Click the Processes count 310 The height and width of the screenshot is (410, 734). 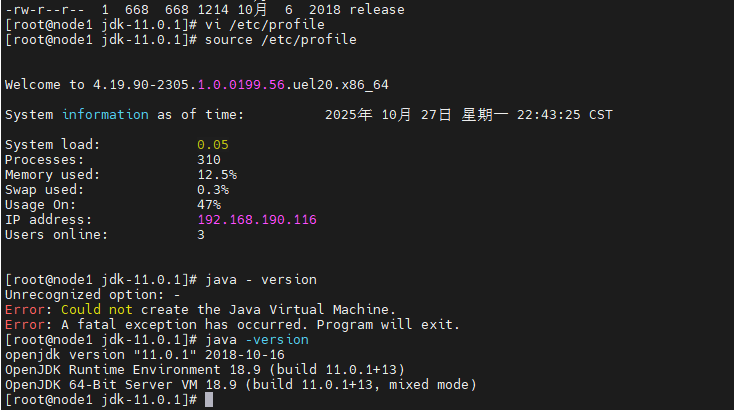pyautogui.click(x=209, y=160)
